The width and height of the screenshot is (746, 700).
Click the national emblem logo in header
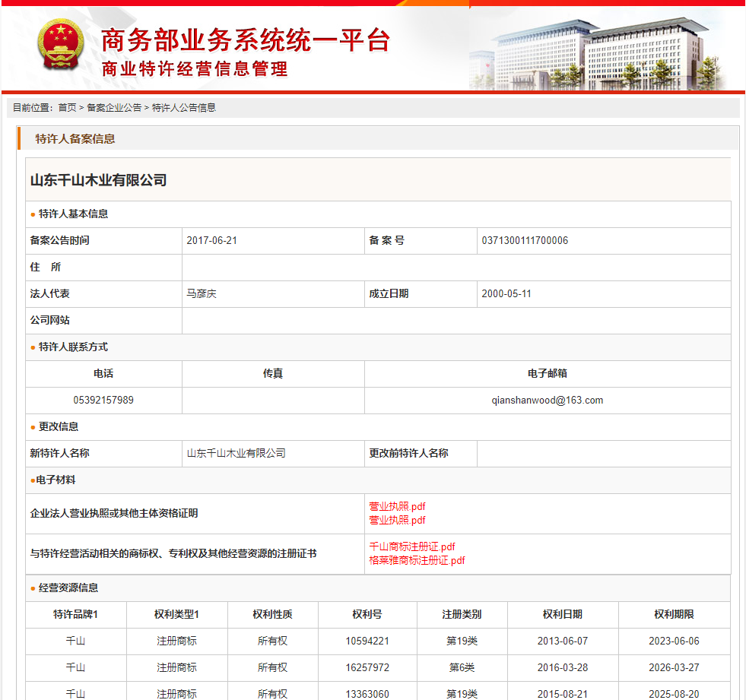click(x=60, y=45)
